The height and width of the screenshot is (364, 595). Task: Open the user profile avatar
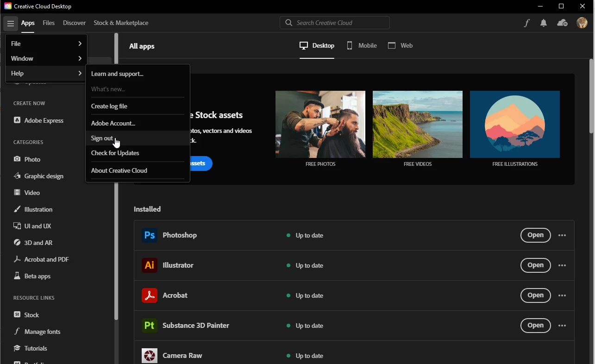click(582, 23)
